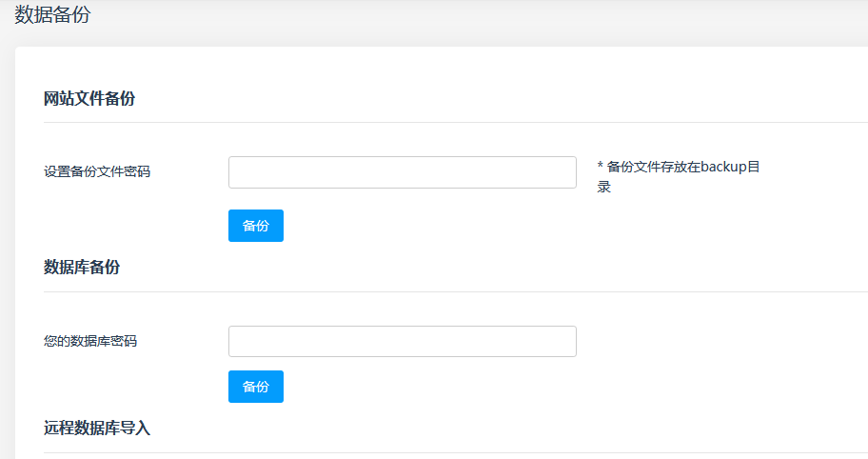Click the divider line below 数据库备份 heading
Screen dimensions: 868x459
[456, 291]
